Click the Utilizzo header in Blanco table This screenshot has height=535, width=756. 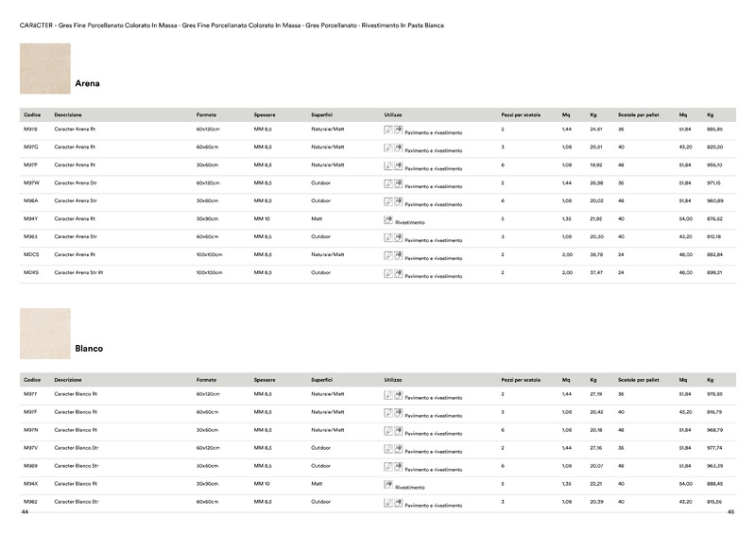coord(393,380)
